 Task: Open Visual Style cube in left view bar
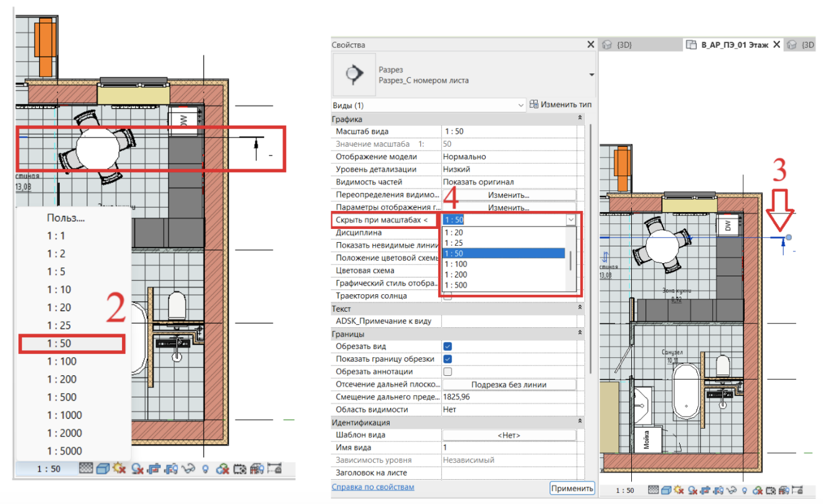pos(101,469)
